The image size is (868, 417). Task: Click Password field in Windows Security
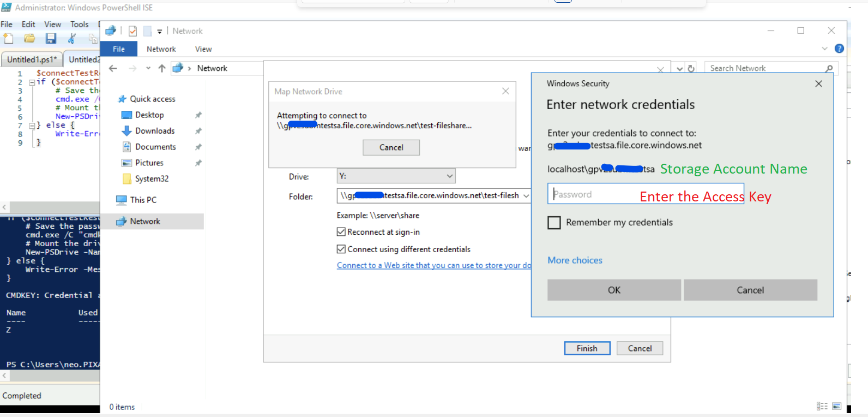[x=646, y=194]
